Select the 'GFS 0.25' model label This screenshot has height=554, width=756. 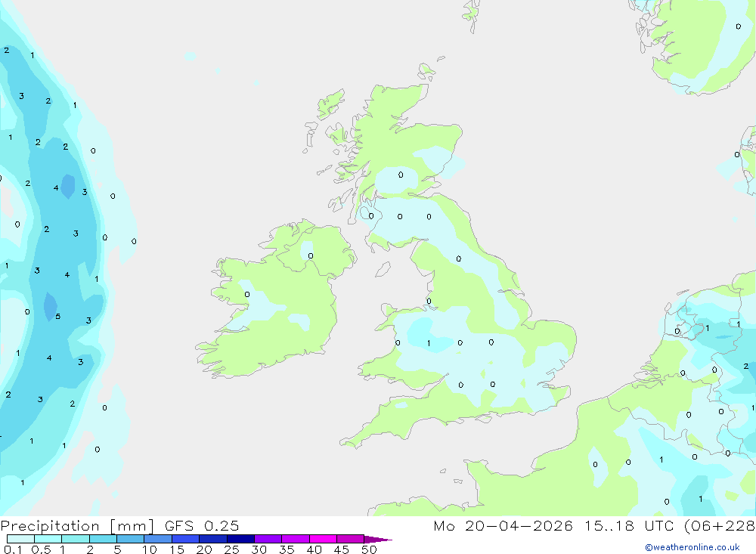(202, 525)
